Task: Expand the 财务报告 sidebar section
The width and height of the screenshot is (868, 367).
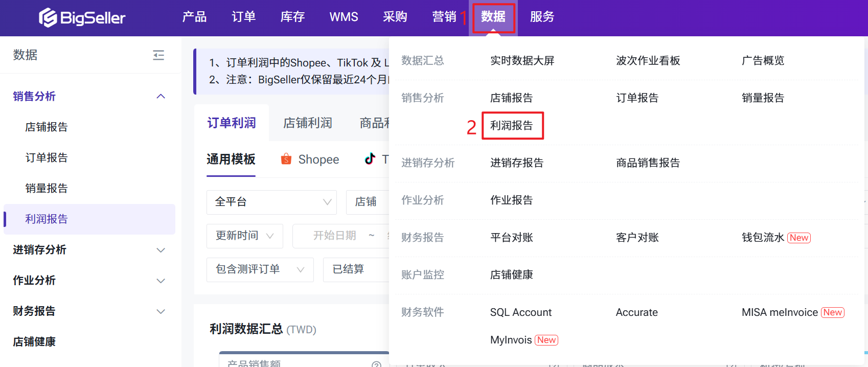Action: click(161, 311)
